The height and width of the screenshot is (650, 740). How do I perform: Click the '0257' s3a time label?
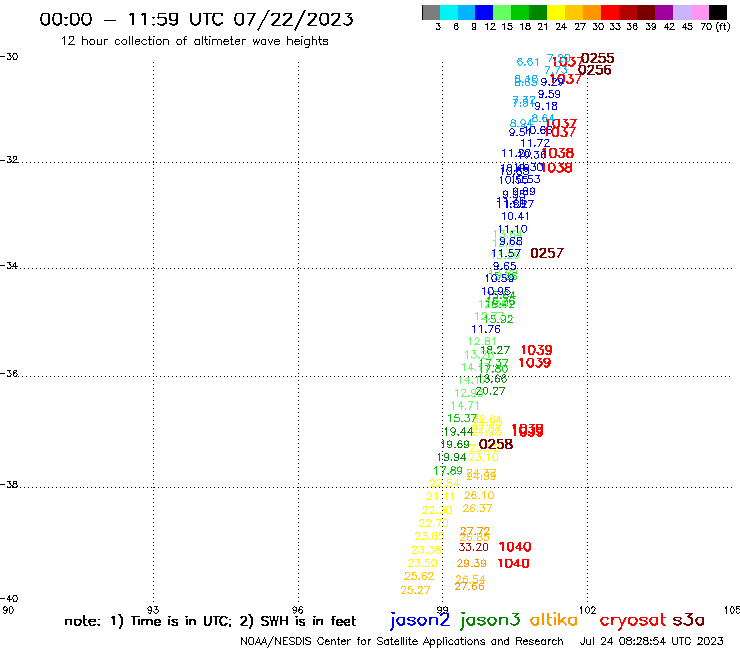point(547,253)
